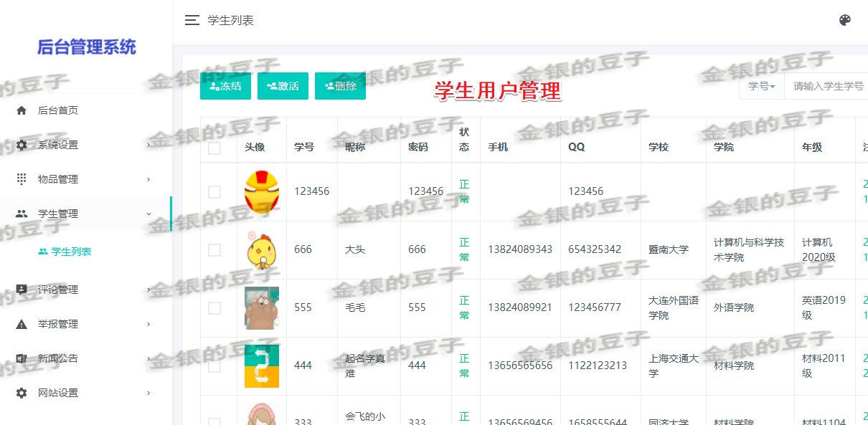Expand the 新闻公告 submenu chevron
The image size is (868, 425).
(x=148, y=358)
